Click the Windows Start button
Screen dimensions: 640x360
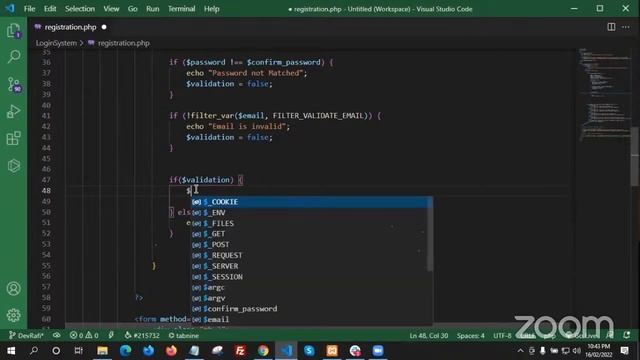tap(11, 351)
